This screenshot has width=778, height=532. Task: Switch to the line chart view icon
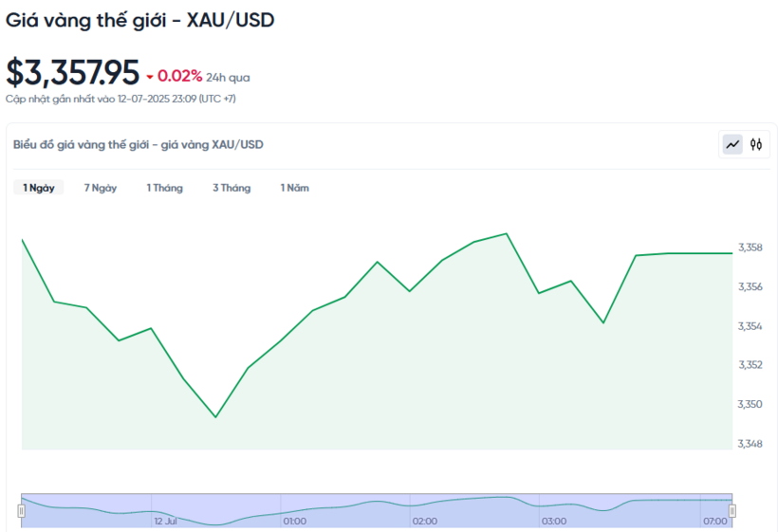732,145
